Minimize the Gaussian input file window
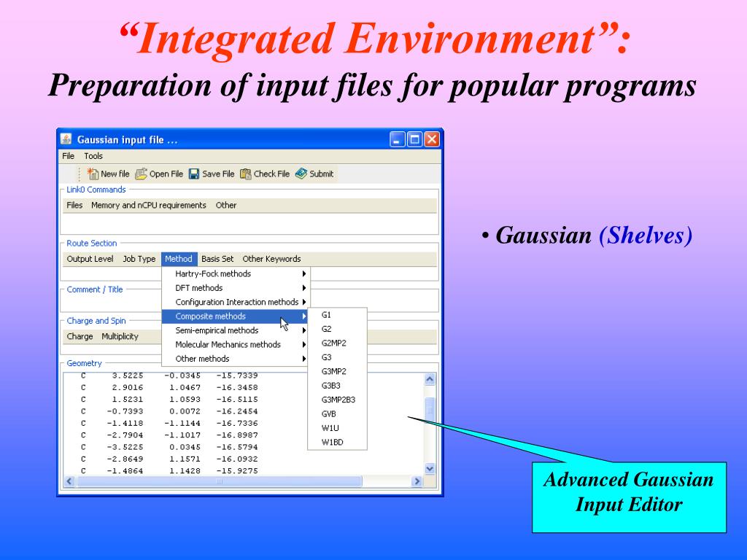The height and width of the screenshot is (560, 747). pyautogui.click(x=398, y=139)
